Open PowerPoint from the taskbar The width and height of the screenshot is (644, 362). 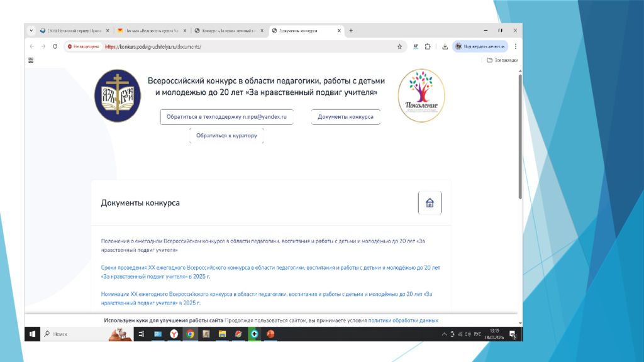point(270,334)
